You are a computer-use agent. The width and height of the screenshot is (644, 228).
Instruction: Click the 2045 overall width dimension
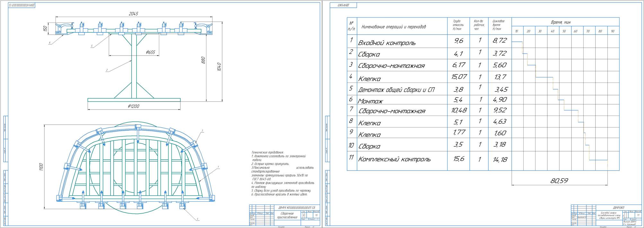[133, 14]
